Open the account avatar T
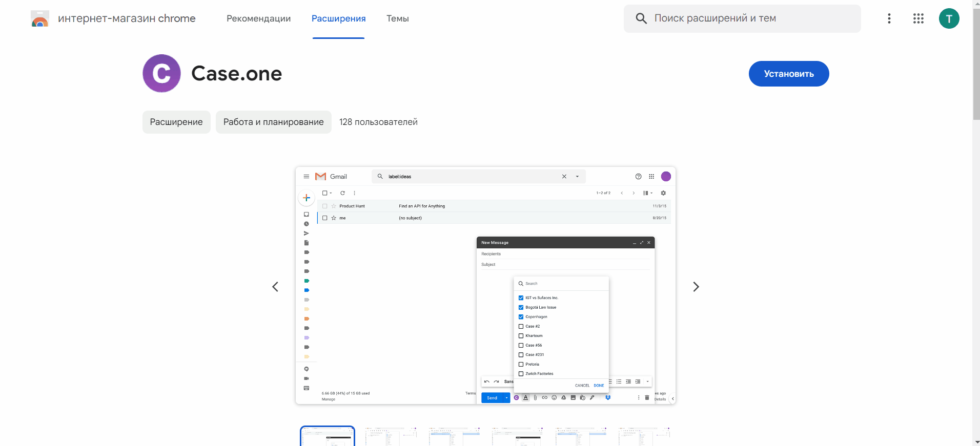Screen dimensions: 980x446 click(949, 18)
